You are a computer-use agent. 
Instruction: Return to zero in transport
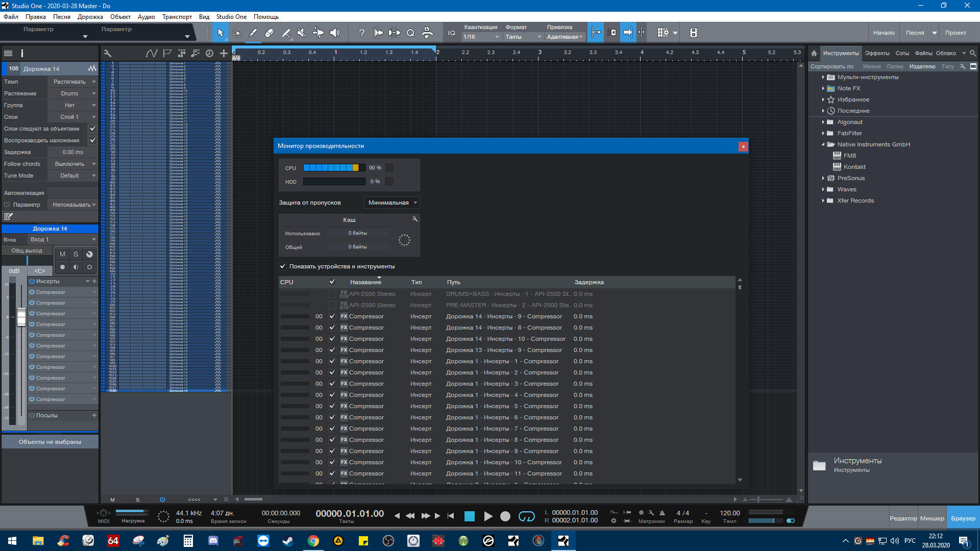pos(451,516)
